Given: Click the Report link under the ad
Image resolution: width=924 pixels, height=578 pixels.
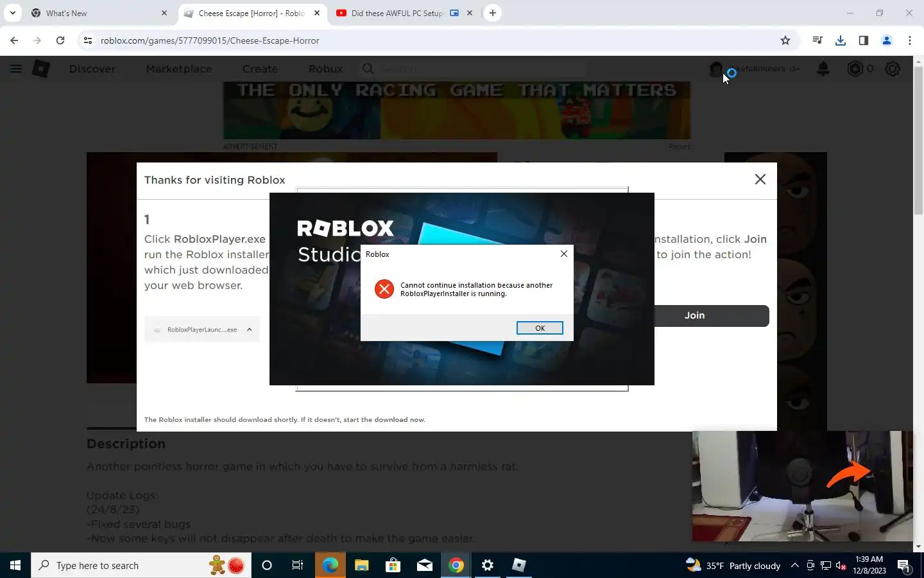Looking at the screenshot, I should click(x=680, y=146).
